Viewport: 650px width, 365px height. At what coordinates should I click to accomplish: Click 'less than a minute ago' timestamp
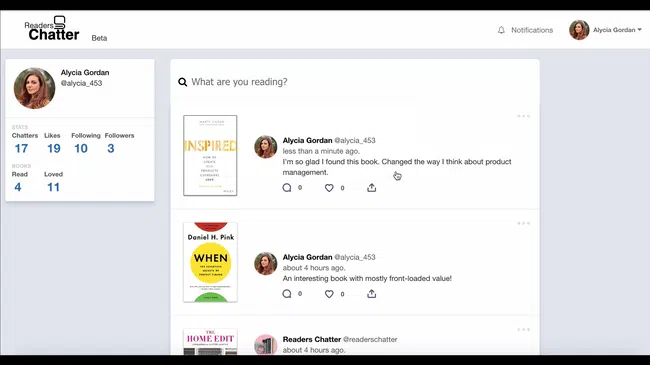tap(321, 151)
